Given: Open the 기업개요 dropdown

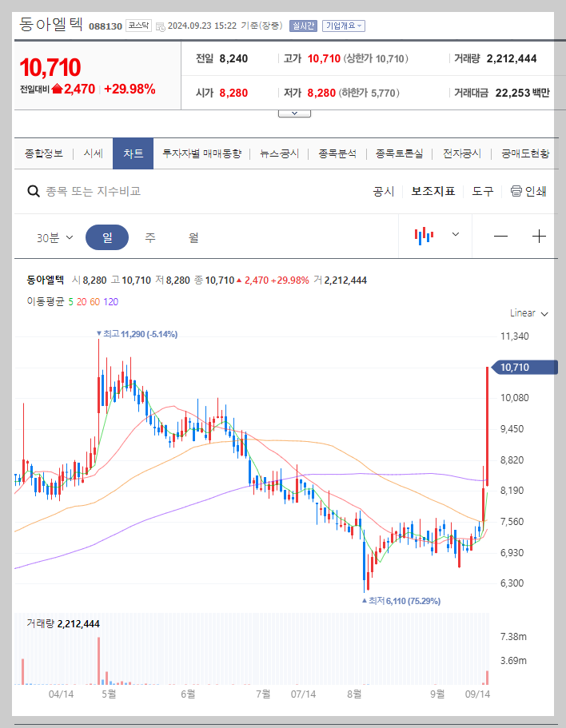Looking at the screenshot, I should pos(344,25).
